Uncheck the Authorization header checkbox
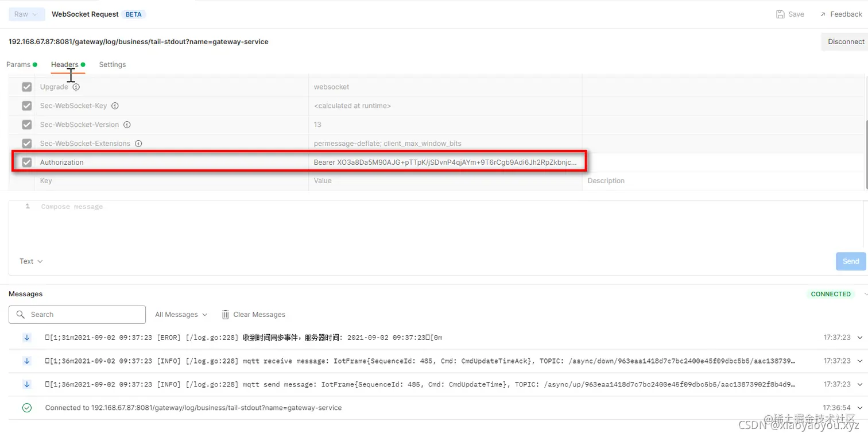The image size is (868, 437). point(26,163)
